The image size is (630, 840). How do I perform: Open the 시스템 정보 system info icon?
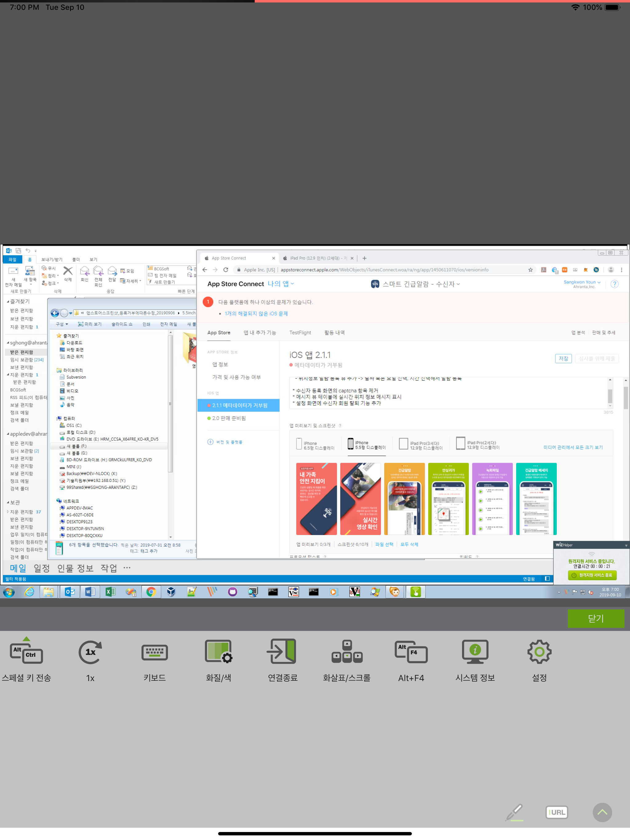click(475, 652)
